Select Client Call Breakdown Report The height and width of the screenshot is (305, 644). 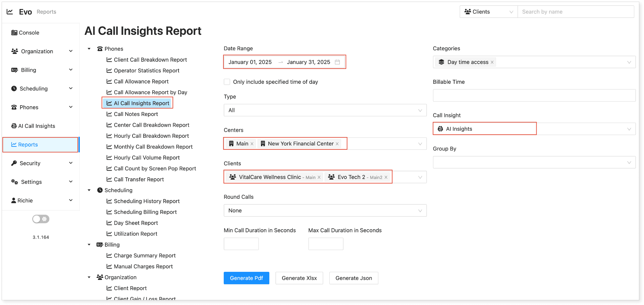(150, 60)
